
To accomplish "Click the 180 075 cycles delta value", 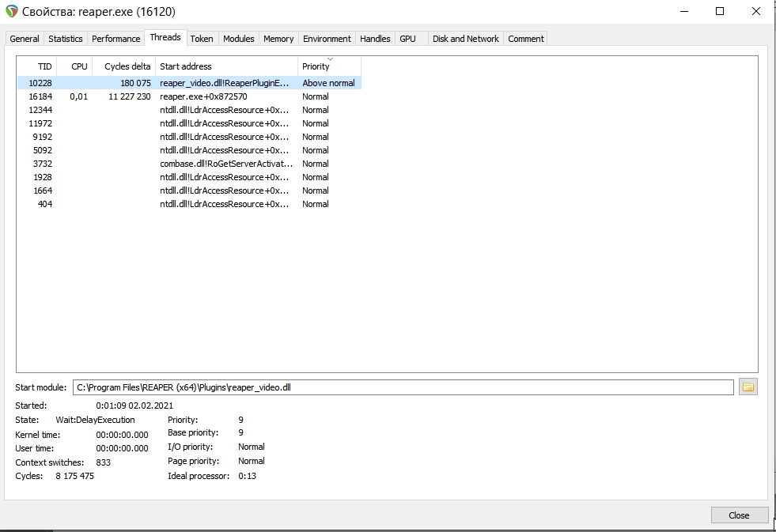I will tap(135, 83).
